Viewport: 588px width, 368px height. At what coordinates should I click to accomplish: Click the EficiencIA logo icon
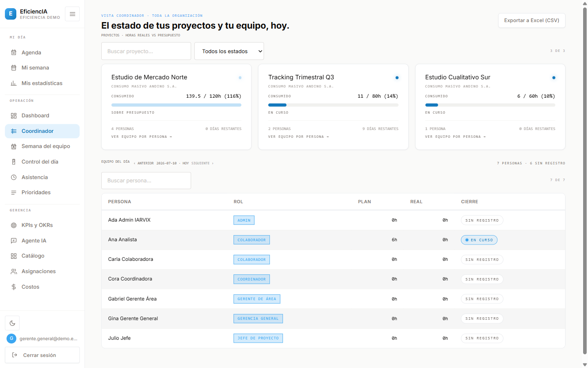click(x=11, y=14)
